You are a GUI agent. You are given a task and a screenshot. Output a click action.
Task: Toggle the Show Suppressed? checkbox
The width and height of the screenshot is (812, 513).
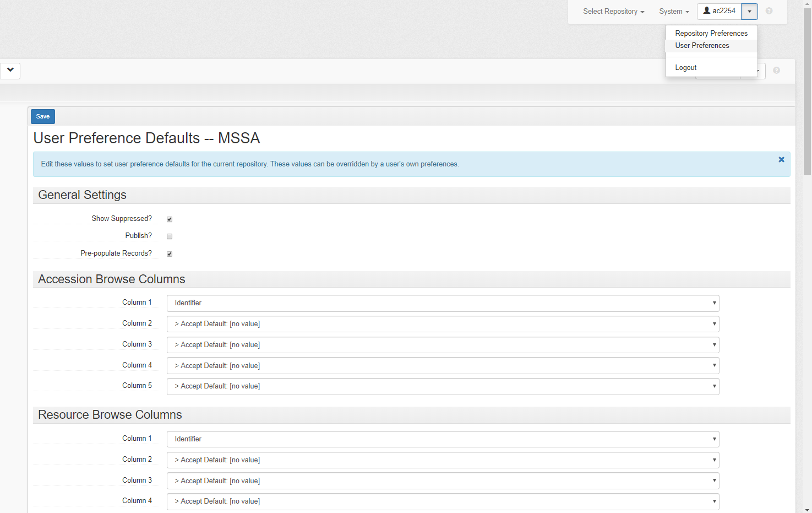[x=170, y=219]
